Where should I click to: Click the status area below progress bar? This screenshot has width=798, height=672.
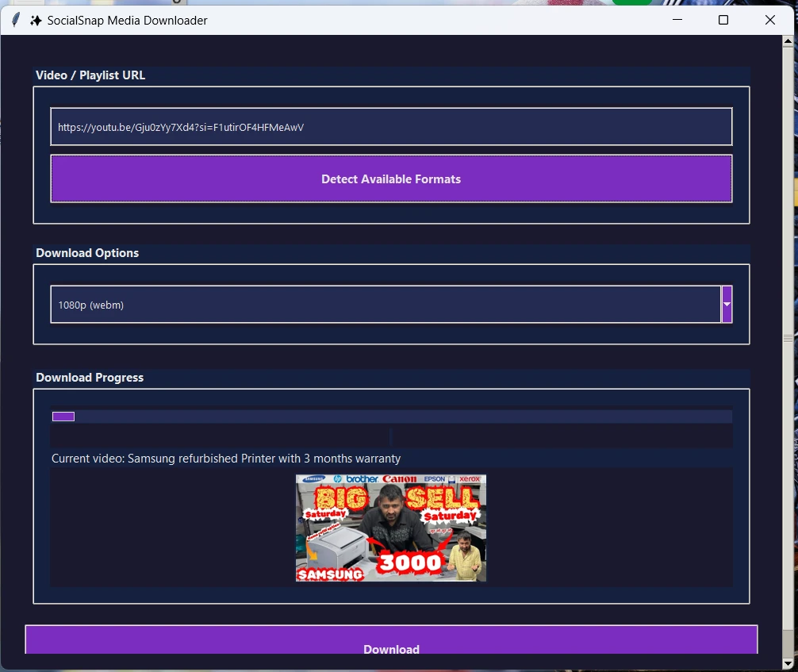(391, 437)
